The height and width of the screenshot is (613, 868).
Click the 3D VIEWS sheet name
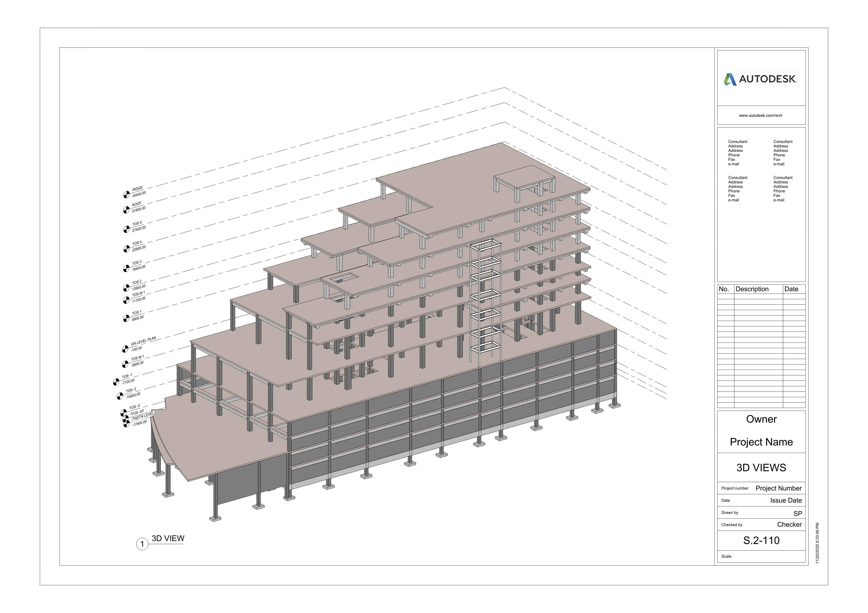click(x=761, y=468)
